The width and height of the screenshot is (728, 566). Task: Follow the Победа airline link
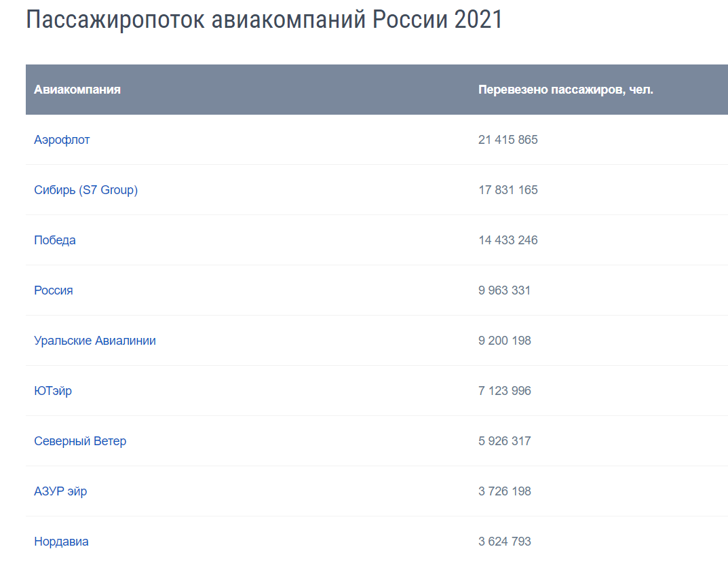pyautogui.click(x=55, y=240)
